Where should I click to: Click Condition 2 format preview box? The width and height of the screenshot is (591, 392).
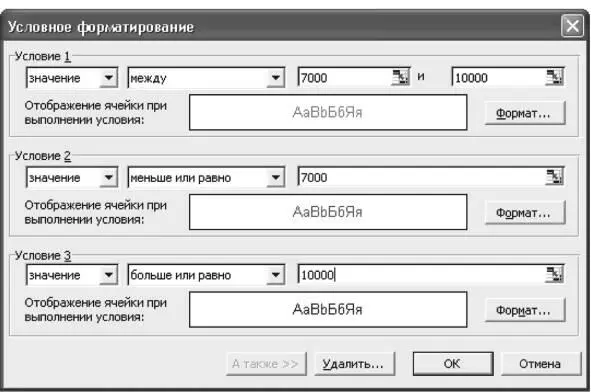(x=328, y=212)
